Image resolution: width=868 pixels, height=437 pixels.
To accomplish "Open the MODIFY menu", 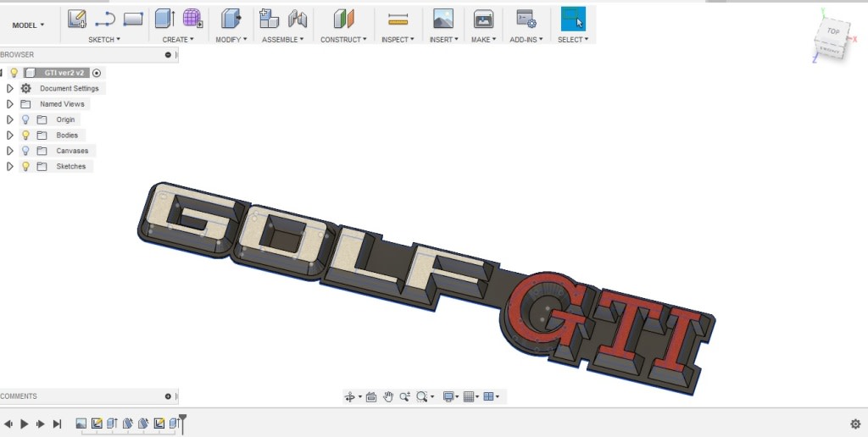I will click(231, 40).
